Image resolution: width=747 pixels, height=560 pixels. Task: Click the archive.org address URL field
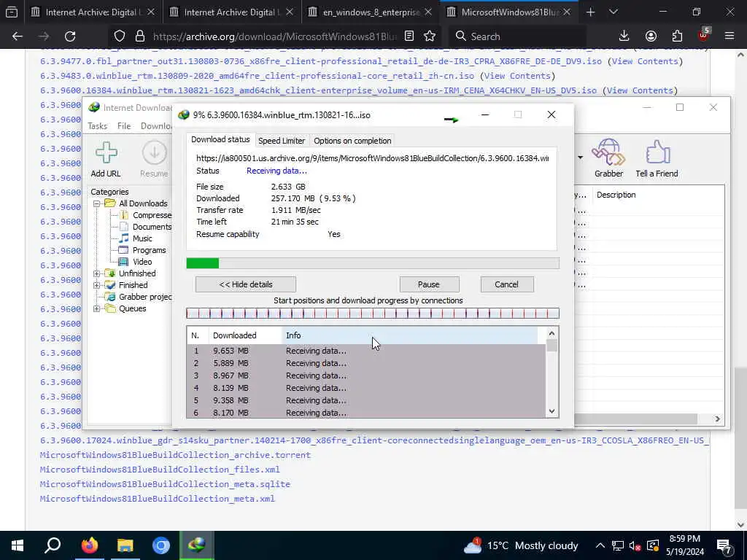pos(274,36)
